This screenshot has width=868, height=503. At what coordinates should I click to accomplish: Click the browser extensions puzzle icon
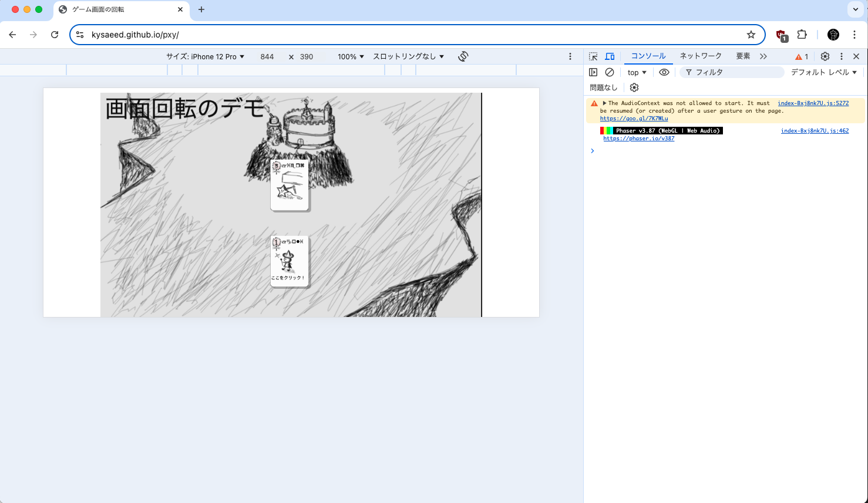tap(802, 35)
